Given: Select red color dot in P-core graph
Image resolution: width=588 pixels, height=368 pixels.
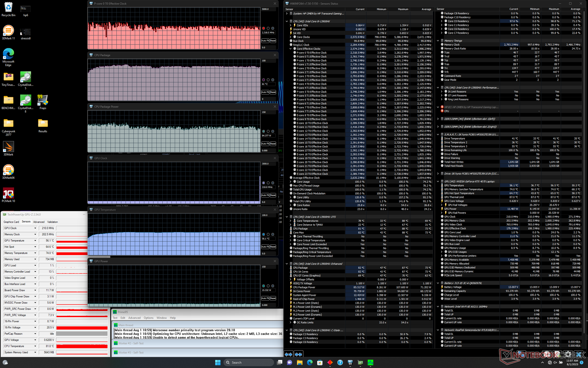Looking at the screenshot, I should [263, 28].
